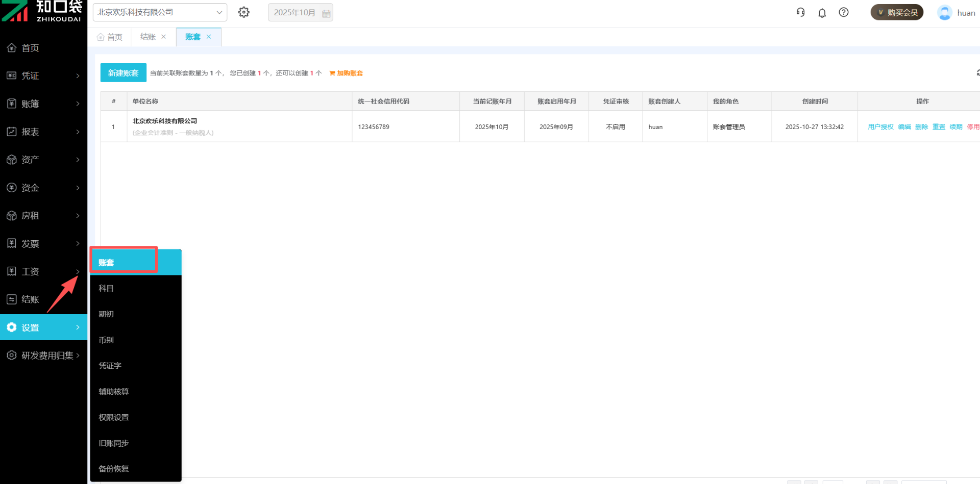Click the 新建账套 button
Image resolution: width=980 pixels, height=484 pixels.
point(123,73)
